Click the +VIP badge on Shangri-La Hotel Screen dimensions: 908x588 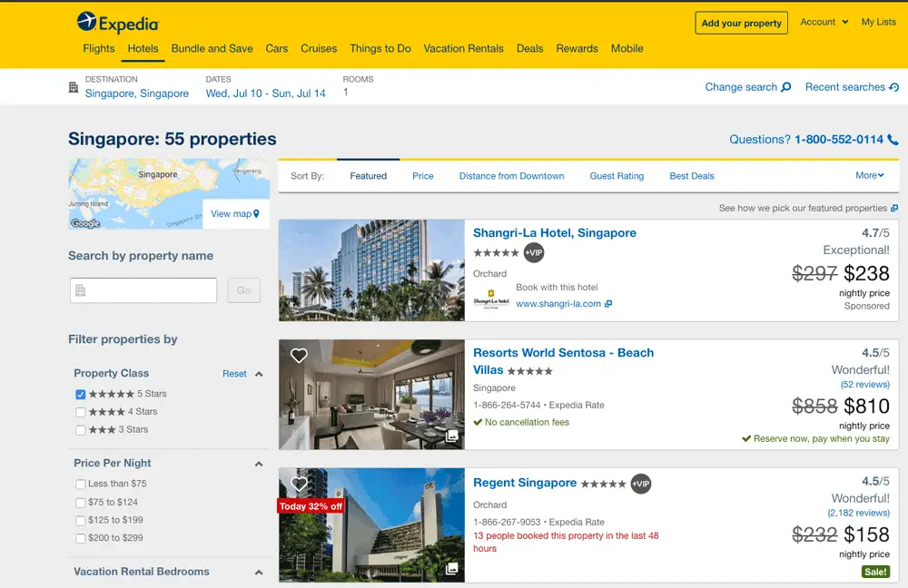click(533, 253)
